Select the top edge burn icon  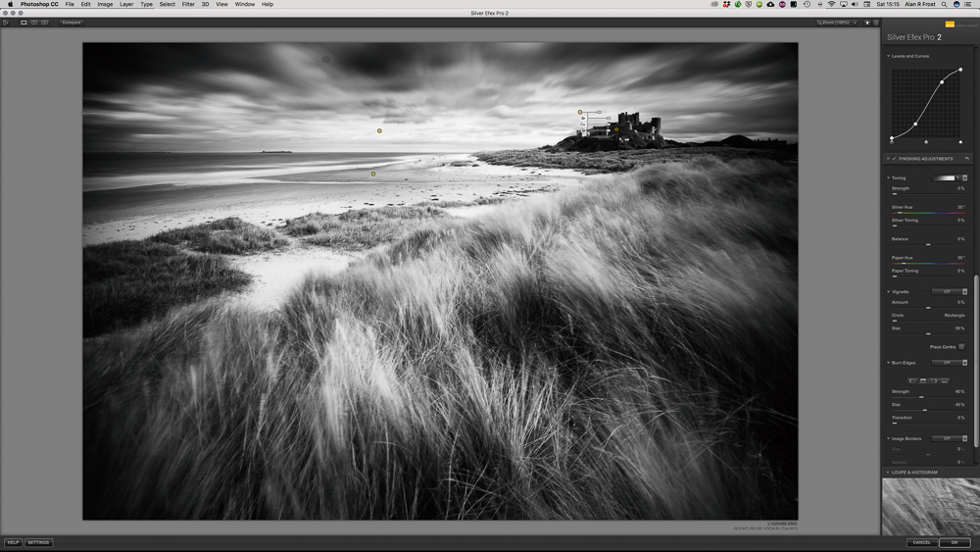pos(923,380)
